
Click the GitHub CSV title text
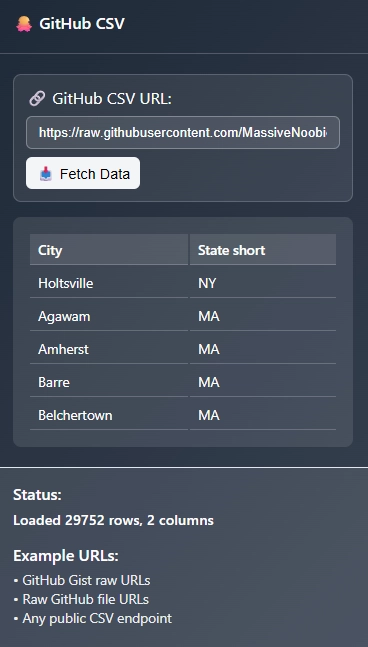[82, 24]
